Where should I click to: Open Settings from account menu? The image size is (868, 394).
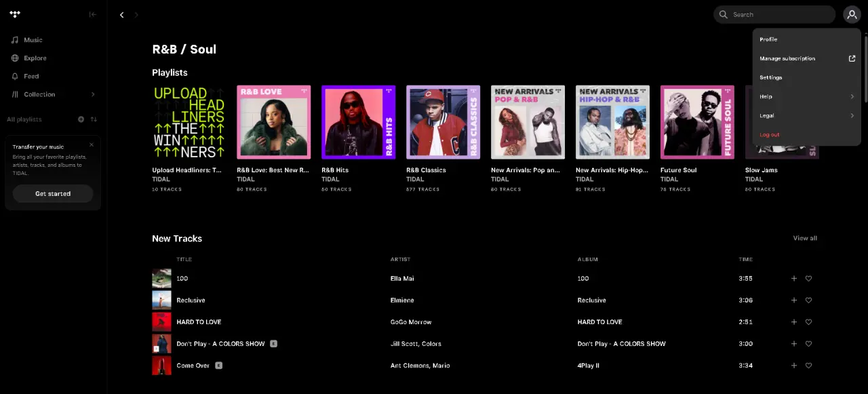806,77
